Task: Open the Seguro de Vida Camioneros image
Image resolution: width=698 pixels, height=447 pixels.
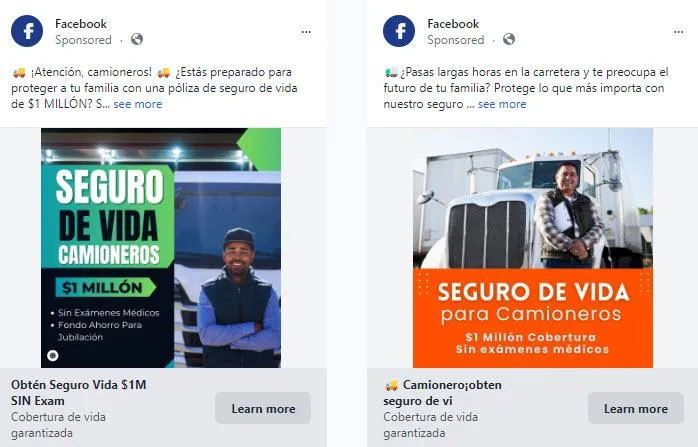Action: (x=161, y=248)
